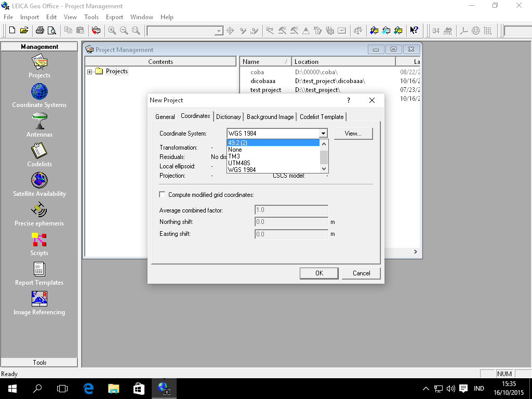This screenshot has width=532, height=399.
Task: Click the Northing shift input field
Action: [291, 222]
